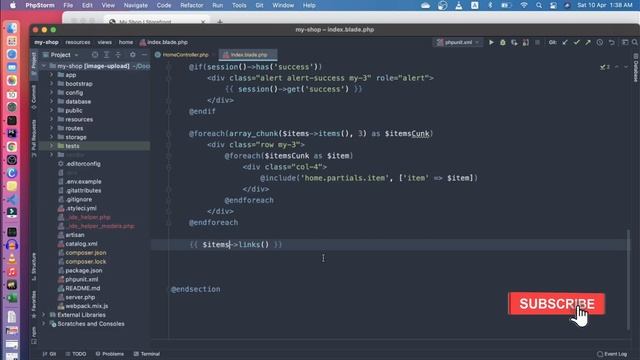This screenshot has width=640, height=360.
Task: Open the Commit tool window strip
Action: click(x=34, y=97)
